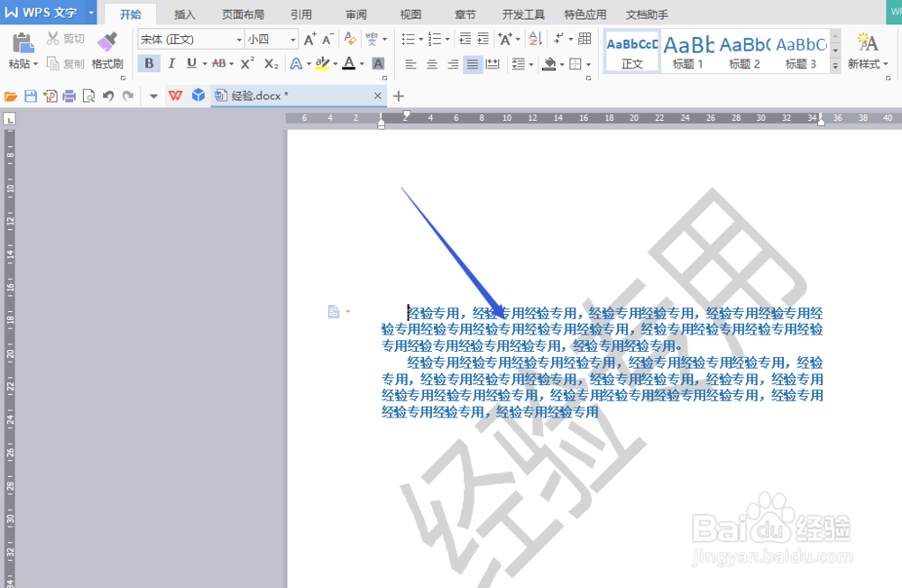
Task: Increase font size with A+ icon
Action: [x=309, y=39]
